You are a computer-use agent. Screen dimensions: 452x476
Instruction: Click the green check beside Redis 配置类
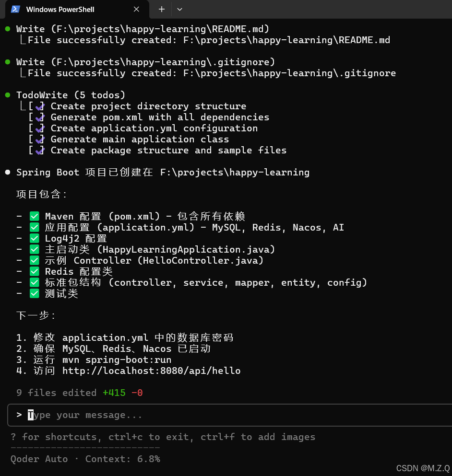pyautogui.click(x=34, y=271)
